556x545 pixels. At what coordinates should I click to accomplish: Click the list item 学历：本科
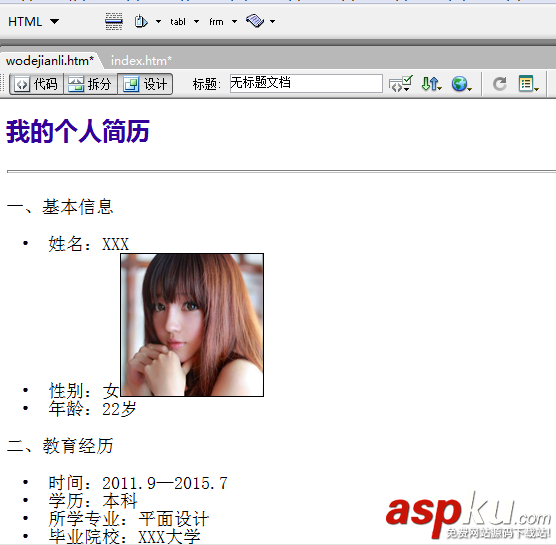pyautogui.click(x=93, y=501)
